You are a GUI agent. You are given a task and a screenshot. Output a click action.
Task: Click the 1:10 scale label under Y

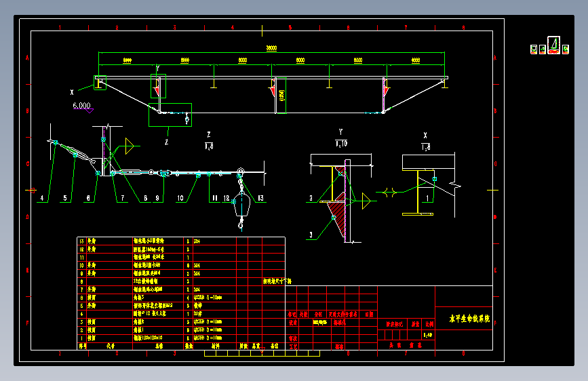341,144
